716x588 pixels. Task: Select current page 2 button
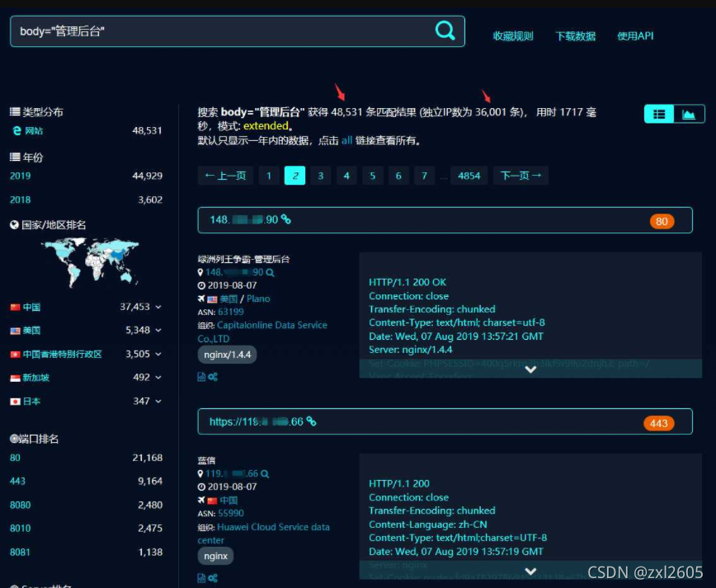click(295, 176)
